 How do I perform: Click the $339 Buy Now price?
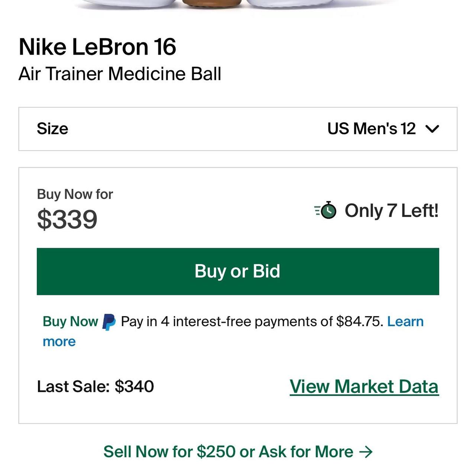click(68, 219)
